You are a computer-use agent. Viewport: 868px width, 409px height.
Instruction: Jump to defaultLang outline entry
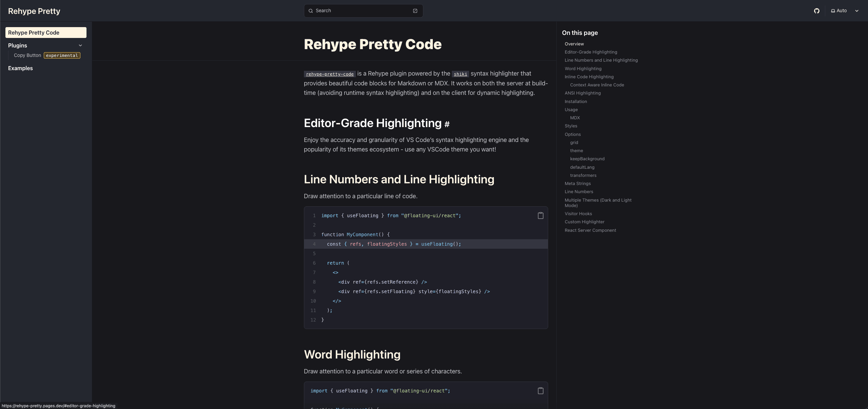click(x=582, y=167)
